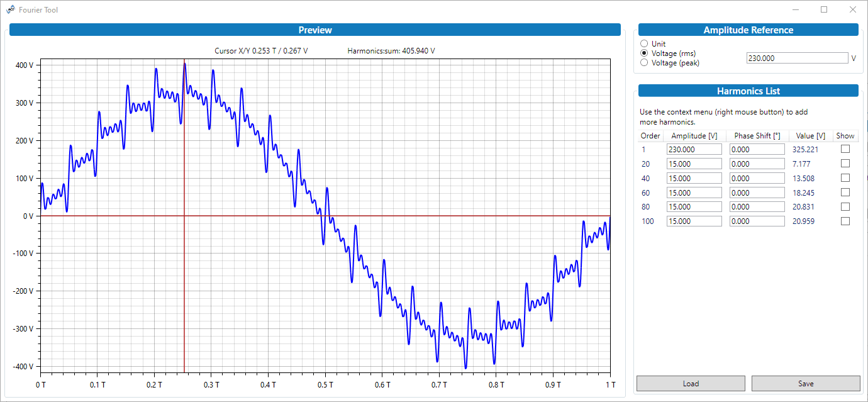Click the reference voltage 230.000 field
The width and height of the screenshot is (868, 402).
pos(797,58)
